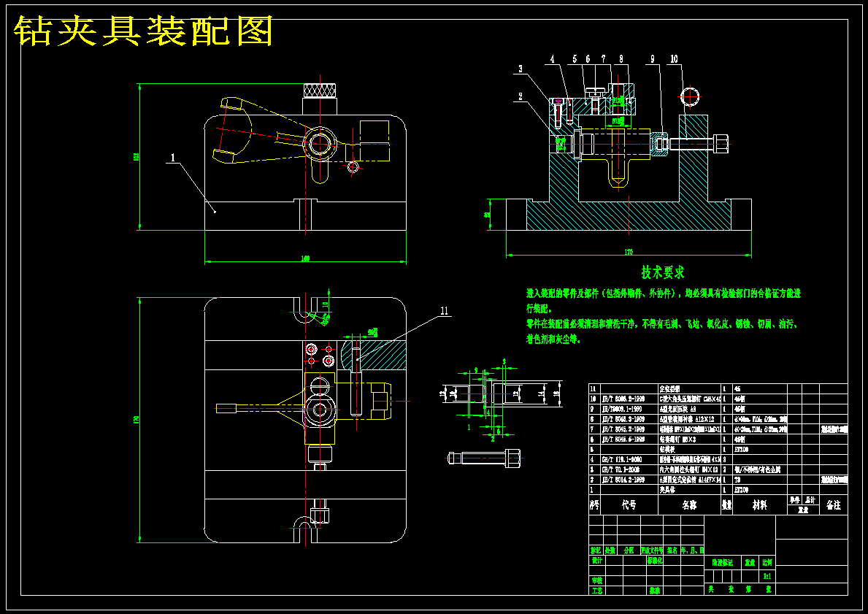Click the 设计 label in the title block

click(x=596, y=560)
